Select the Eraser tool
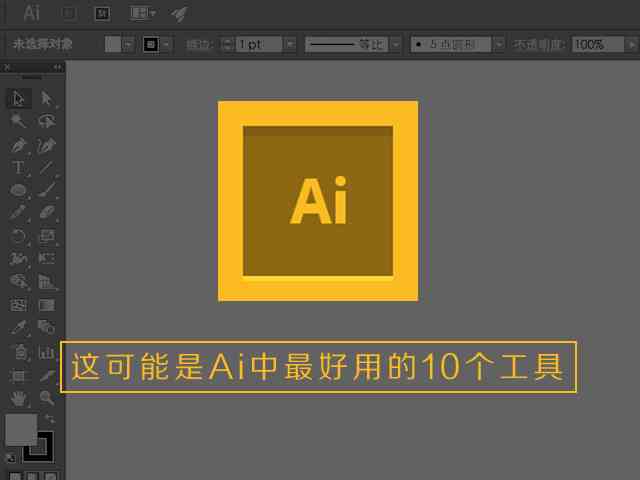Viewport: 640px width, 480px height. tap(47, 213)
